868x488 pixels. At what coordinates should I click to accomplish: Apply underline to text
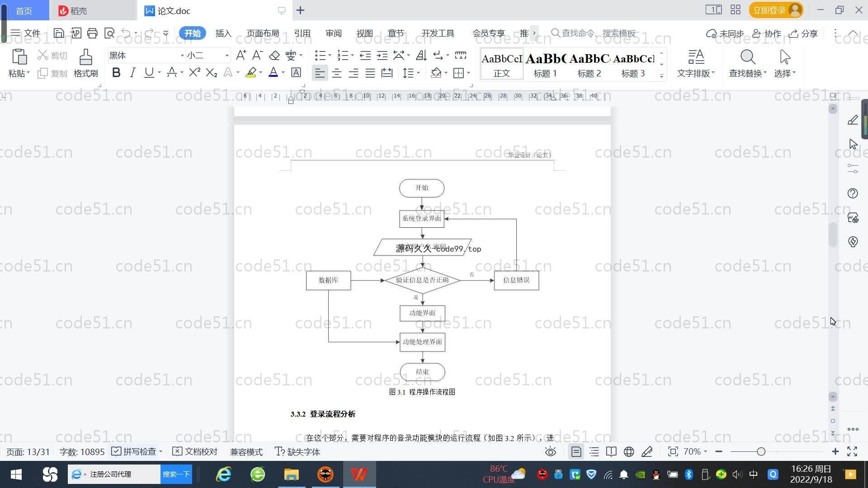pyautogui.click(x=149, y=73)
